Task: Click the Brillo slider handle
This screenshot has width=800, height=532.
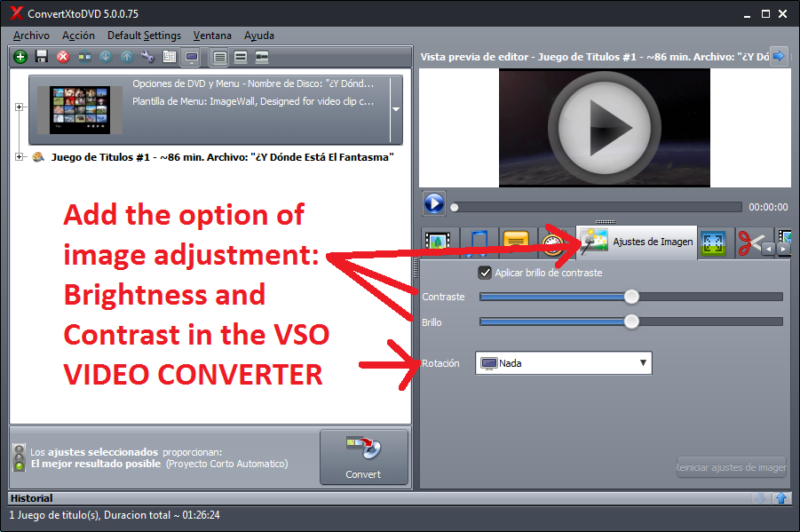Action: (x=631, y=322)
